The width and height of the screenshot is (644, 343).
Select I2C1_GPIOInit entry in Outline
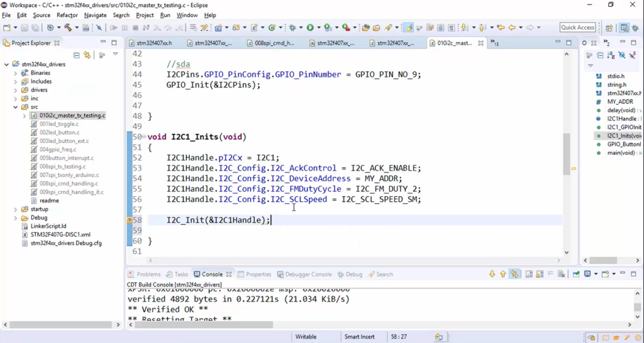click(620, 127)
